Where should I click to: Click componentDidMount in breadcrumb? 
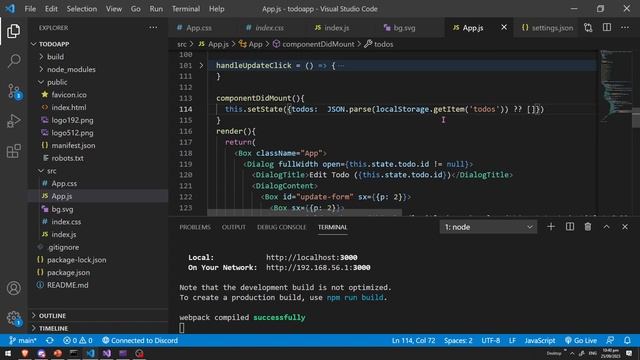(x=318, y=44)
